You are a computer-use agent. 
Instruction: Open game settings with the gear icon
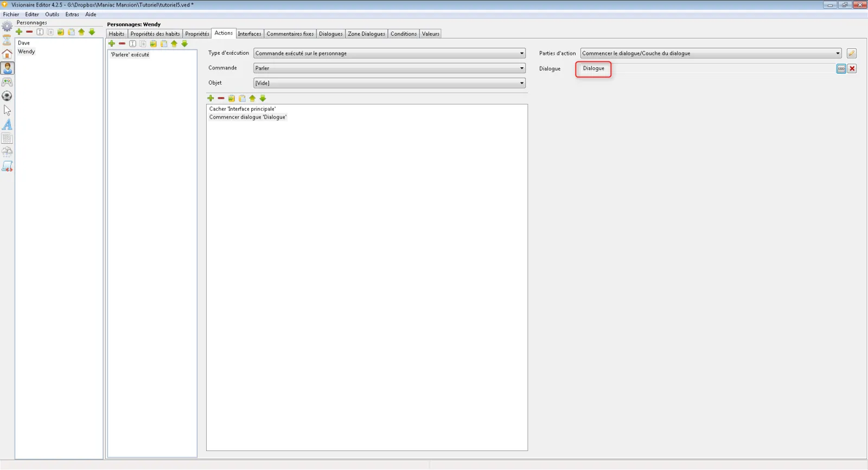point(7,26)
